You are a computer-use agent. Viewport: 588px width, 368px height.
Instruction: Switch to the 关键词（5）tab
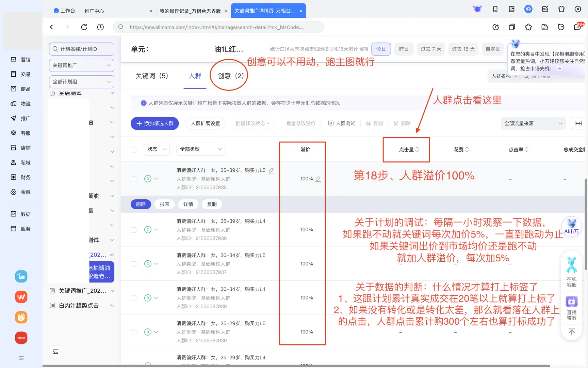[x=152, y=76]
